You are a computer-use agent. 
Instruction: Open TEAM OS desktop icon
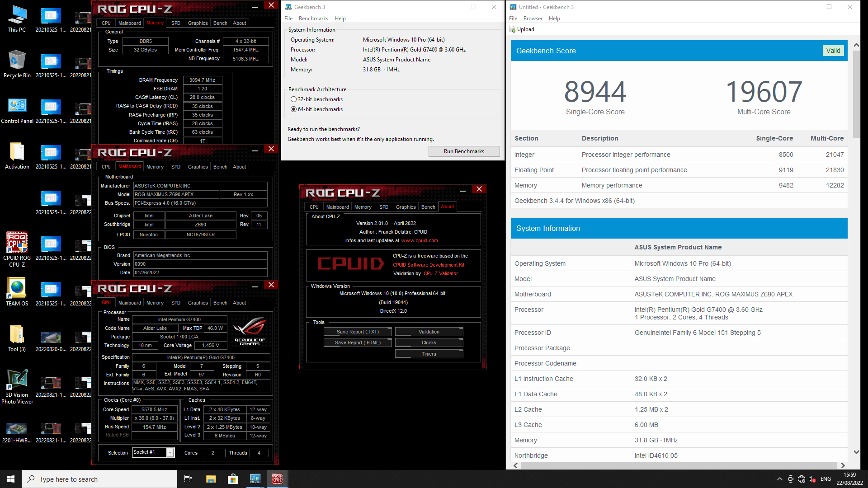[x=17, y=292]
